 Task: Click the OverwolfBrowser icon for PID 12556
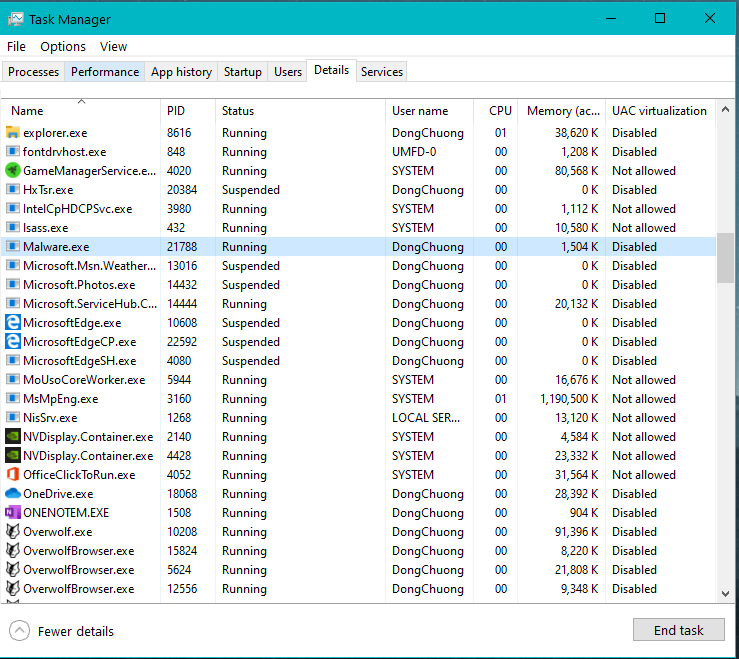click(13, 588)
